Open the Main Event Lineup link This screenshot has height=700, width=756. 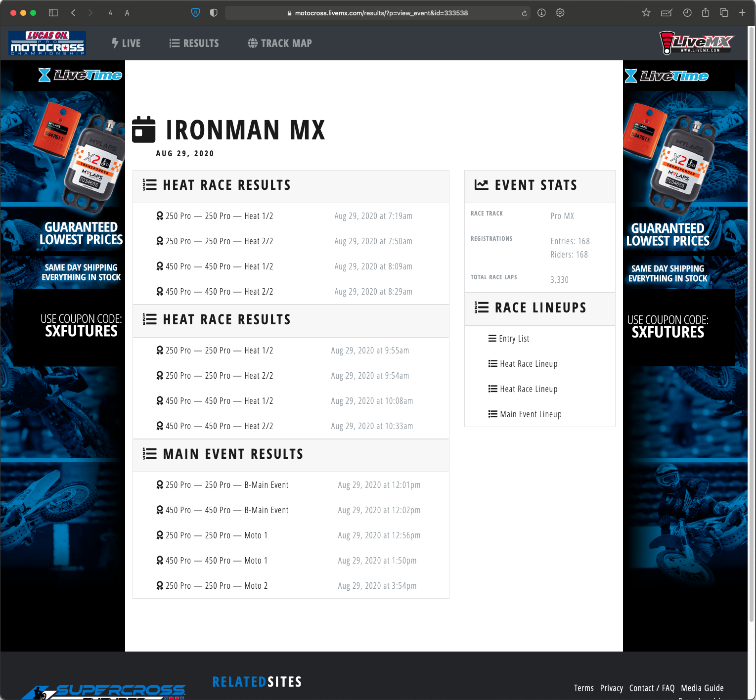(x=530, y=414)
